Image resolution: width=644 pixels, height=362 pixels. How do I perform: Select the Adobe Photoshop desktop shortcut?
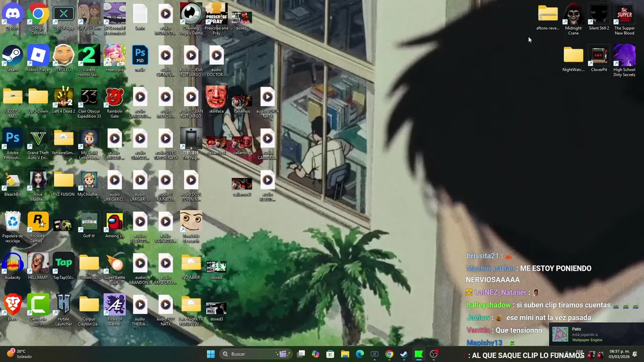[x=13, y=144]
